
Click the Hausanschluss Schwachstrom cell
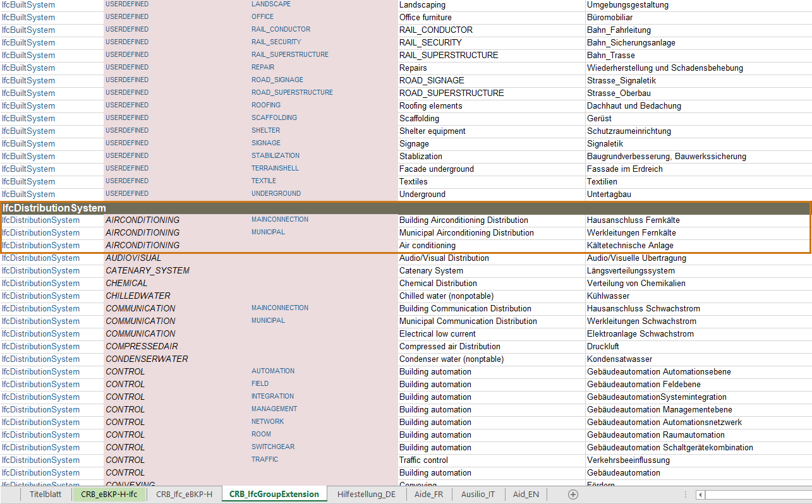pos(698,308)
